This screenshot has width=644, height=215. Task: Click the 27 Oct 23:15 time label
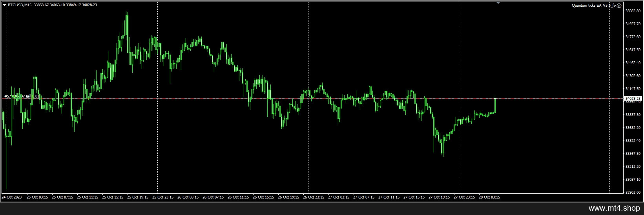pyautogui.click(x=464, y=197)
